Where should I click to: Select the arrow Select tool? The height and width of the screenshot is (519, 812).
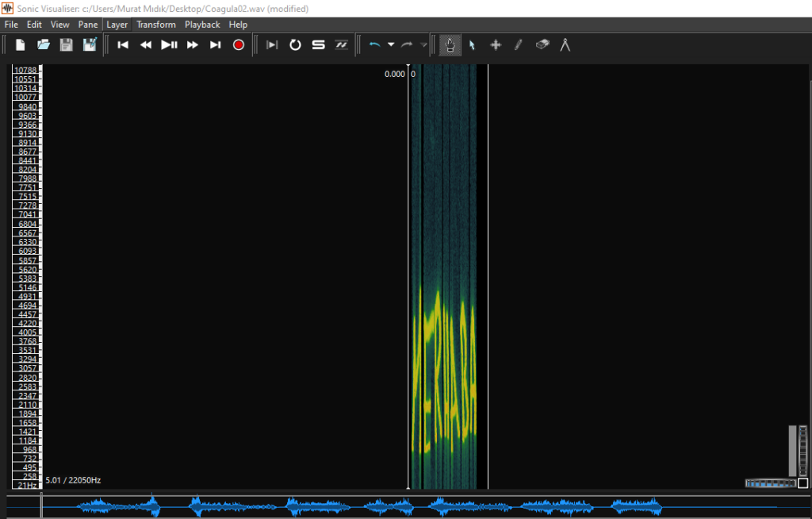click(x=472, y=45)
